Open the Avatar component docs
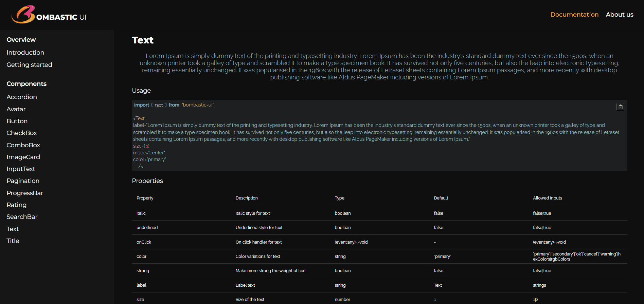The width and height of the screenshot is (644, 304). click(x=16, y=109)
